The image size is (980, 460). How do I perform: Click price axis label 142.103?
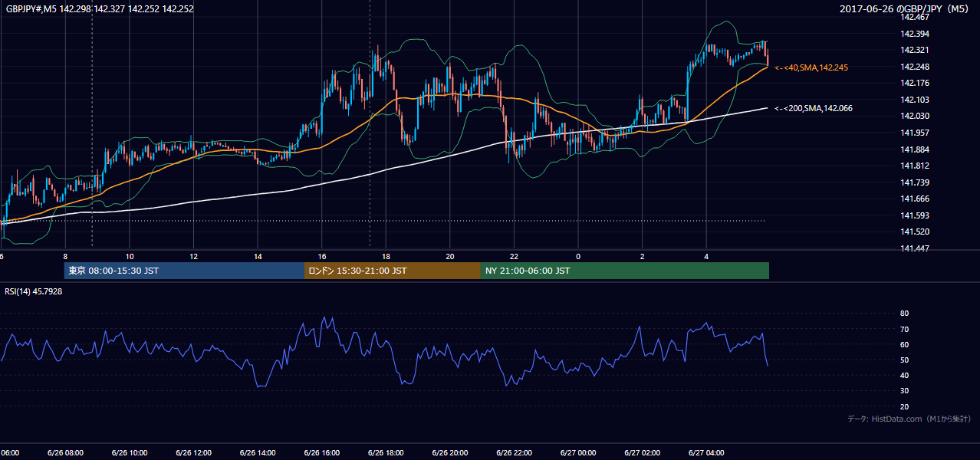pyautogui.click(x=915, y=100)
